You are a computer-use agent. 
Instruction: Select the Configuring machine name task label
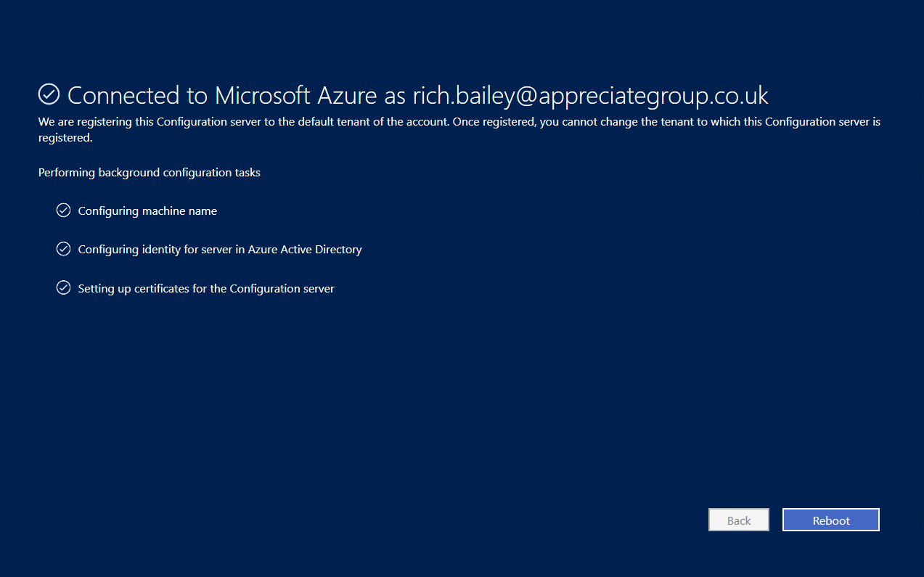pos(147,211)
